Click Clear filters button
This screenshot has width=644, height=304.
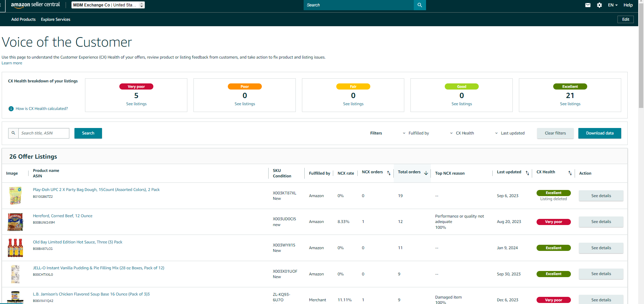coord(555,133)
